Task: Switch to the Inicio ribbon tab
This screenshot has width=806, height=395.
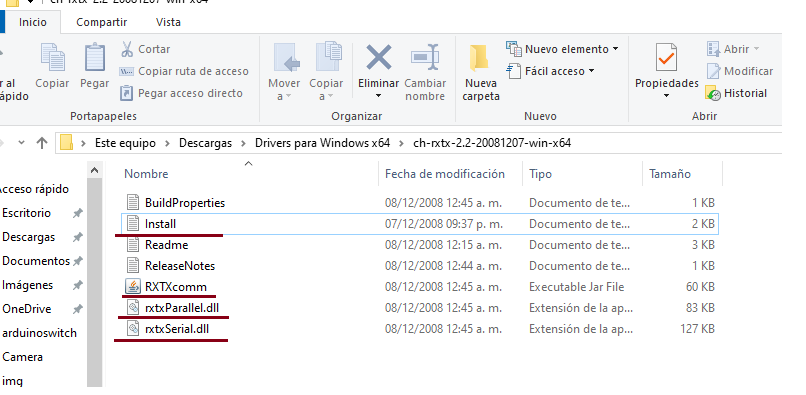Action: [32, 22]
